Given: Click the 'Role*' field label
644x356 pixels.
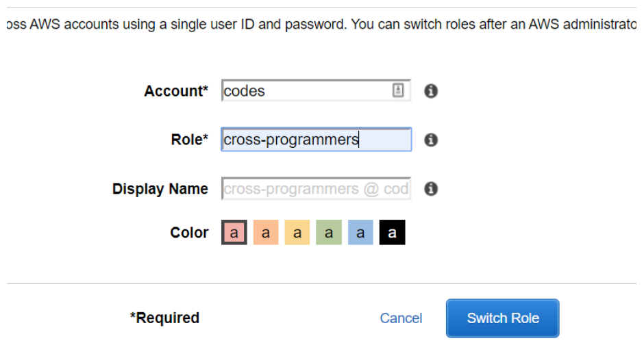Looking at the screenshot, I should pos(189,140).
